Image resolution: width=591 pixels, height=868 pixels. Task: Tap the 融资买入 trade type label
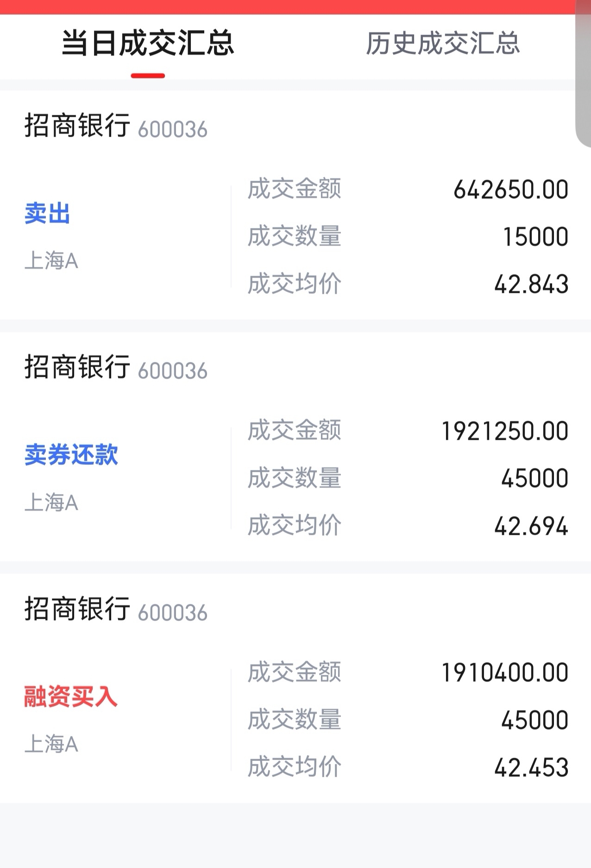(x=71, y=697)
